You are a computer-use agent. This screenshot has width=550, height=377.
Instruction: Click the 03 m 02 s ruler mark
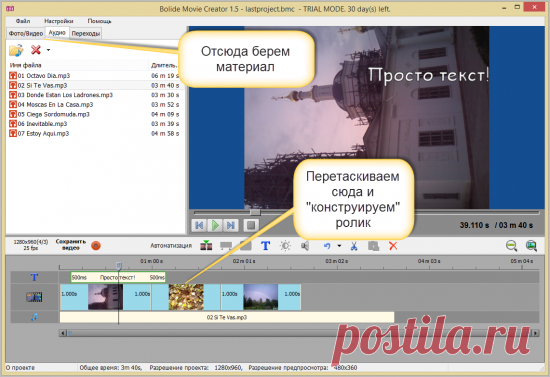pos(336,261)
